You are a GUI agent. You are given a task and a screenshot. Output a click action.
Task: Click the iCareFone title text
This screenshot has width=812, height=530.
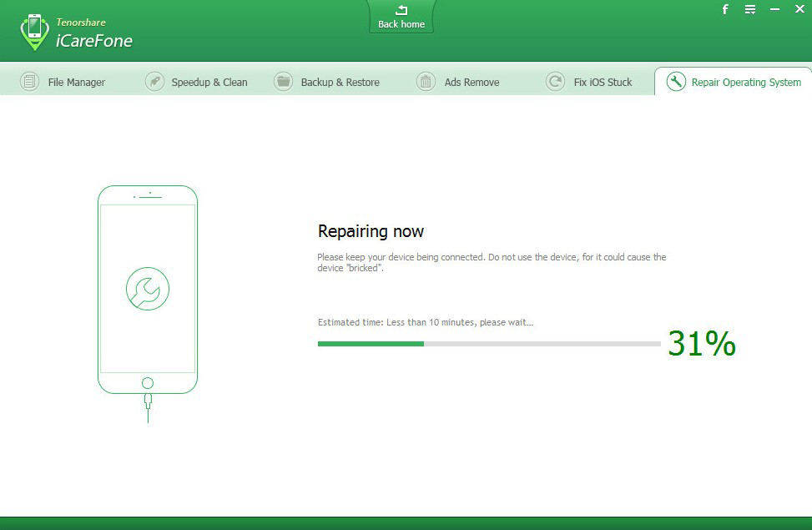tap(94, 41)
